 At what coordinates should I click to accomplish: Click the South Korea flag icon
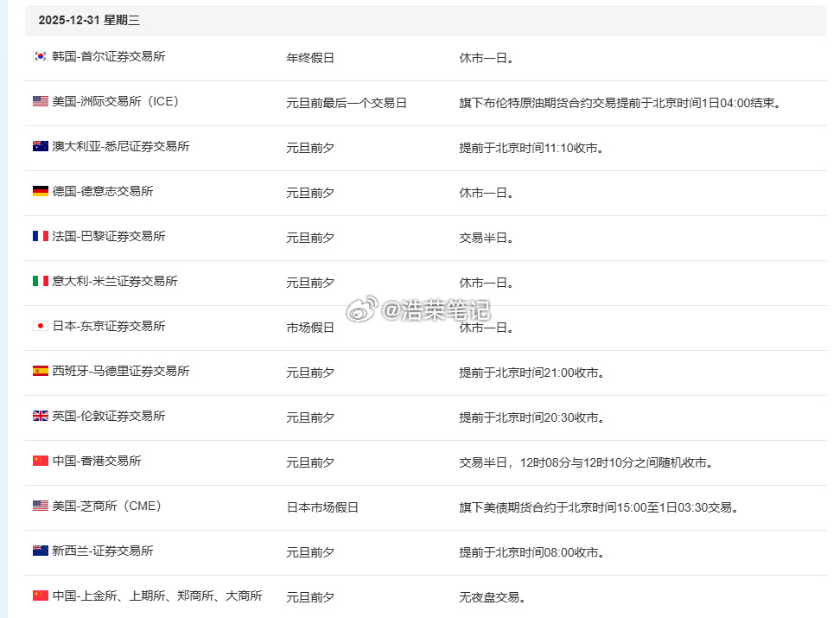[40, 56]
